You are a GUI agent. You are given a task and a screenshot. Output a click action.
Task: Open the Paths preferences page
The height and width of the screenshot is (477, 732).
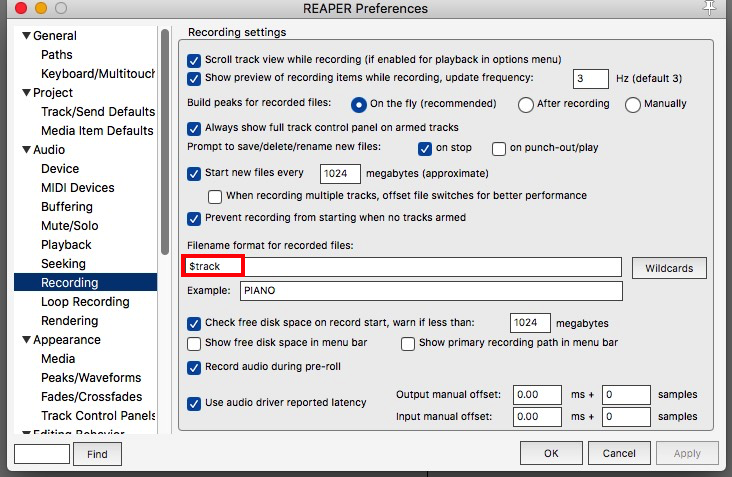(56, 55)
